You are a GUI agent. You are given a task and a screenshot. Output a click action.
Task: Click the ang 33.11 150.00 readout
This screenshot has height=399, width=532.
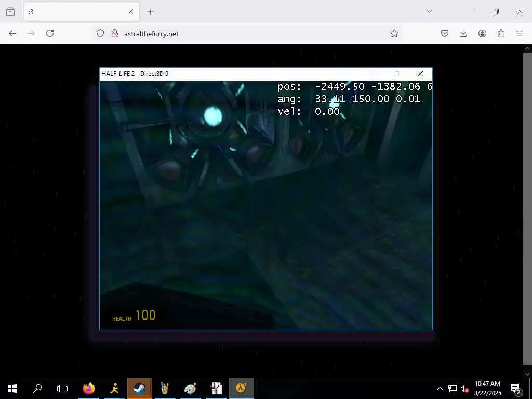click(349, 99)
